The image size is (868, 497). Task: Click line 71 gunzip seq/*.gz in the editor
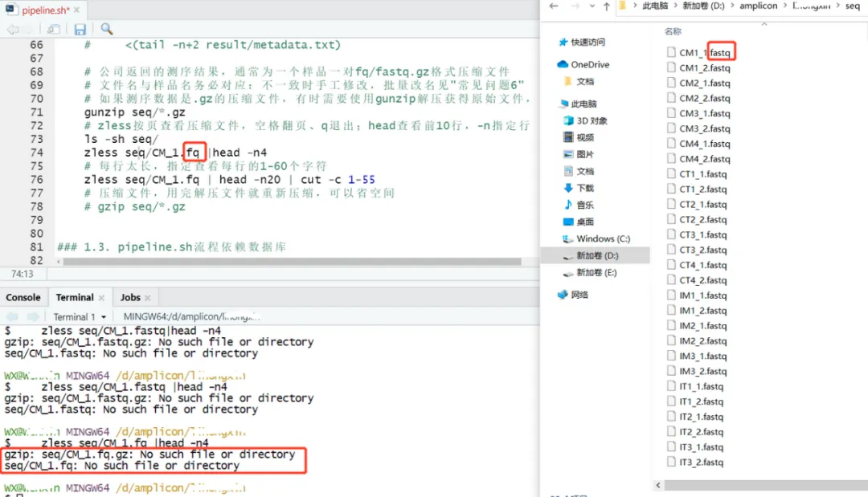[x=134, y=112]
